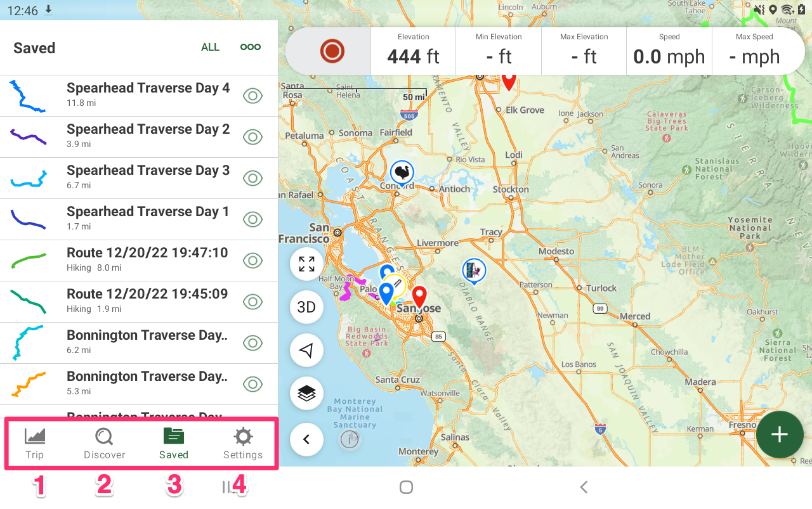Image resolution: width=812 pixels, height=509 pixels.
Task: Tap blue thumbnail of Spearhead Traverse Day 4
Action: [28, 96]
